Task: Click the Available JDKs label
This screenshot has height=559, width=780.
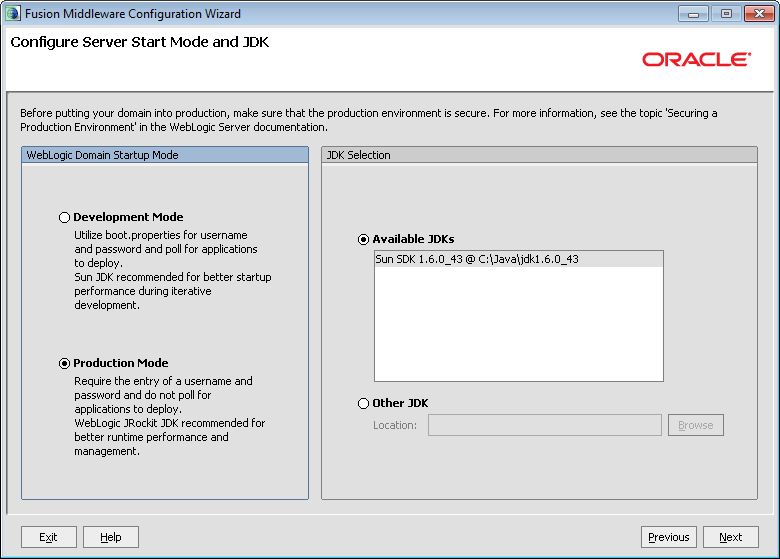Action: (x=413, y=239)
